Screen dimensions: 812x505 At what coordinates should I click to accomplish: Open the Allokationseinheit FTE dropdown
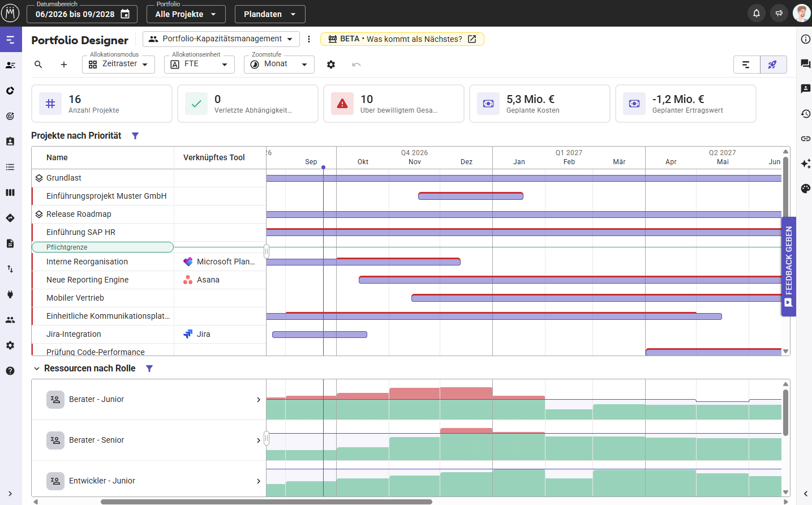(199, 65)
